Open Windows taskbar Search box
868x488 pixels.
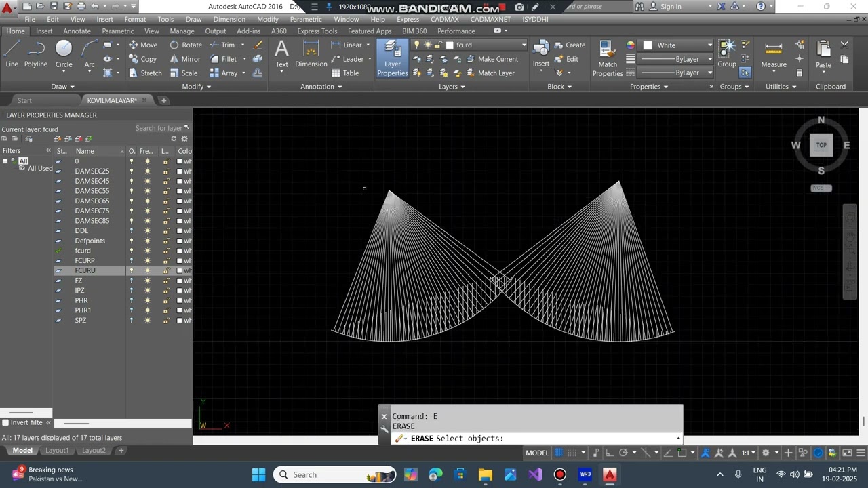coord(335,474)
